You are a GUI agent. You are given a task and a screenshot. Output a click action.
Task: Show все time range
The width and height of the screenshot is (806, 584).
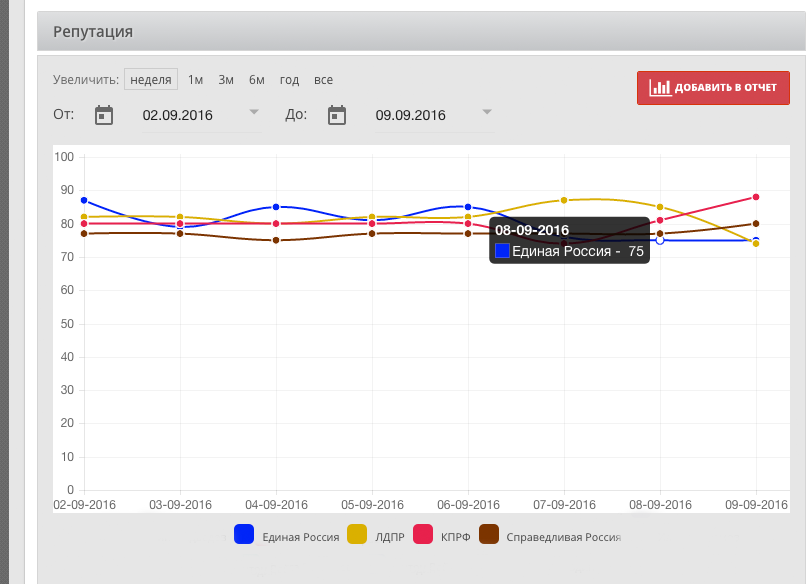pos(323,80)
